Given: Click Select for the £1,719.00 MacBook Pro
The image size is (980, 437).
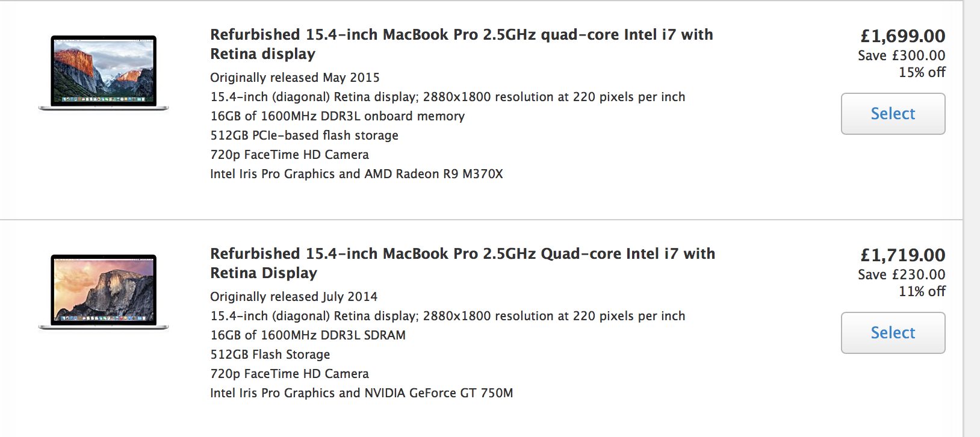Looking at the screenshot, I should (893, 333).
